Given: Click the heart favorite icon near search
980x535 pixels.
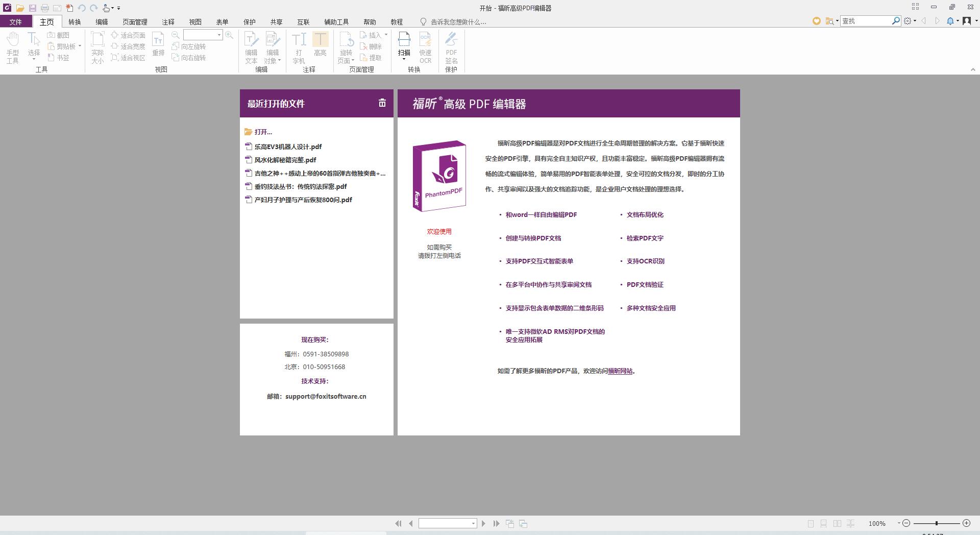Looking at the screenshot, I should pos(817,21).
